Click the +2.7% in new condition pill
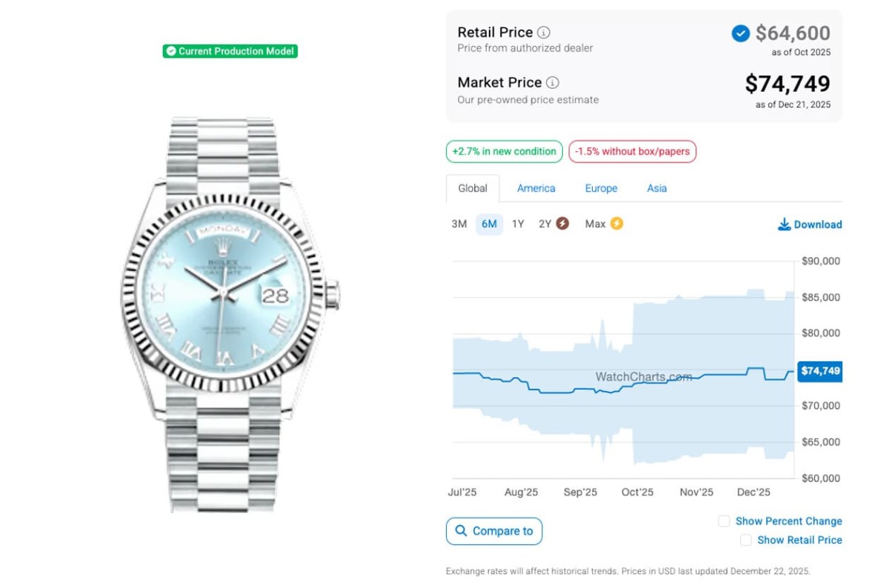 click(504, 152)
